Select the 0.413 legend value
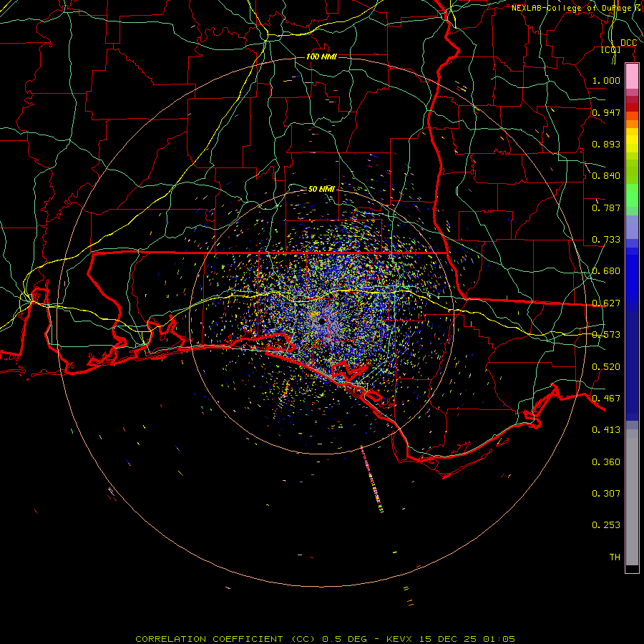644x644 pixels. 606,430
